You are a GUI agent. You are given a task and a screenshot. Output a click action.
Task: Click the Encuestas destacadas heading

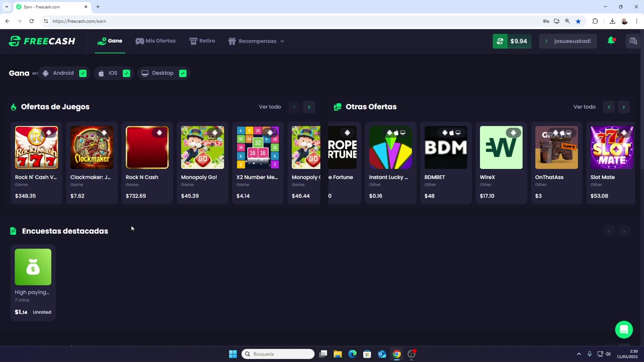coord(65,231)
